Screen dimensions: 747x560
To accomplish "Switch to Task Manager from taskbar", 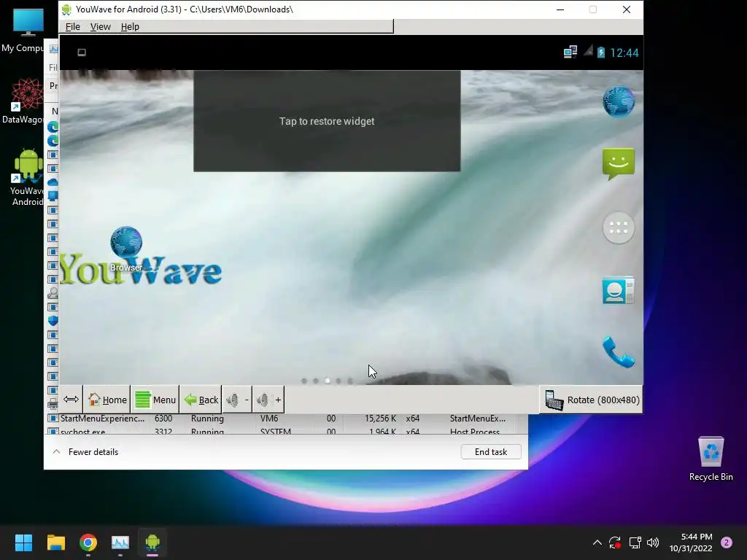I will [120, 542].
